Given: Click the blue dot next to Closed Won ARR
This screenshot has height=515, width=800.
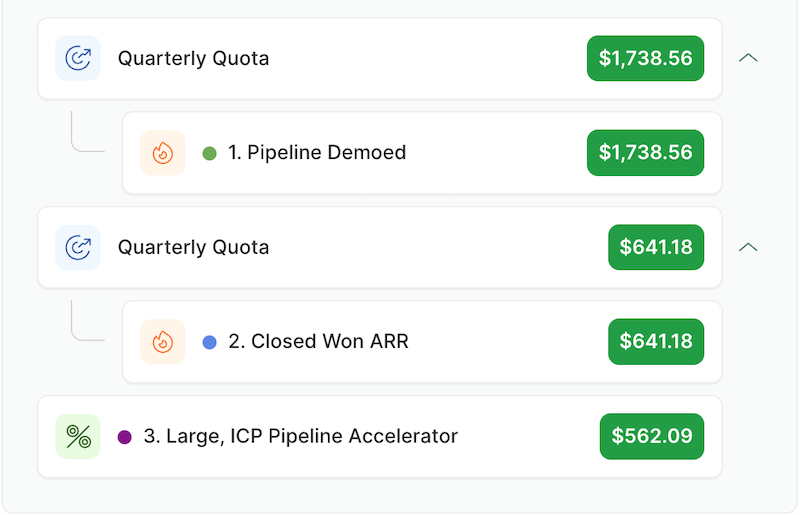Looking at the screenshot, I should point(210,342).
